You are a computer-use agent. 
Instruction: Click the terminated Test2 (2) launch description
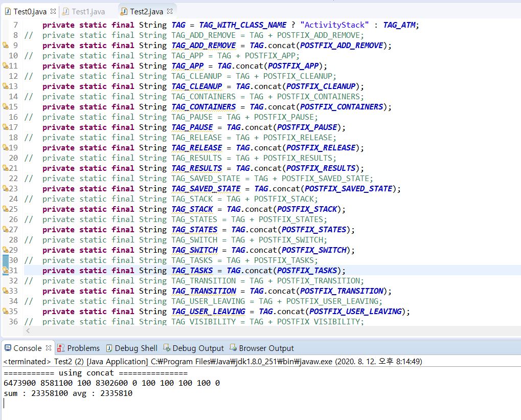click(x=213, y=362)
